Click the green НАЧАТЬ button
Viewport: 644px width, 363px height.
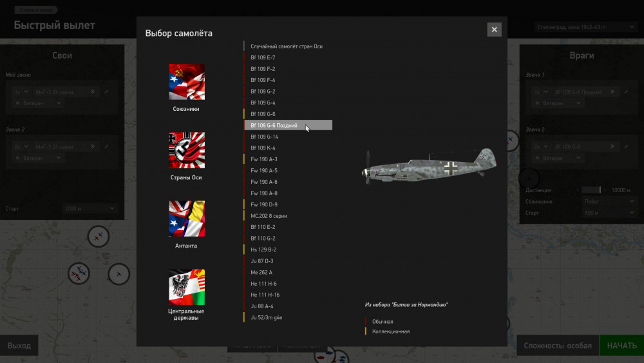click(x=622, y=346)
